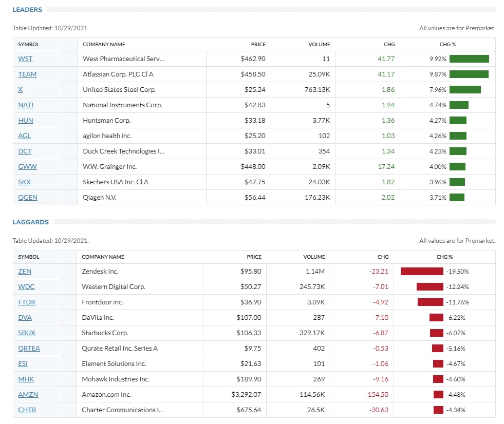Click the Laggards VOLUME column header

[x=314, y=257]
